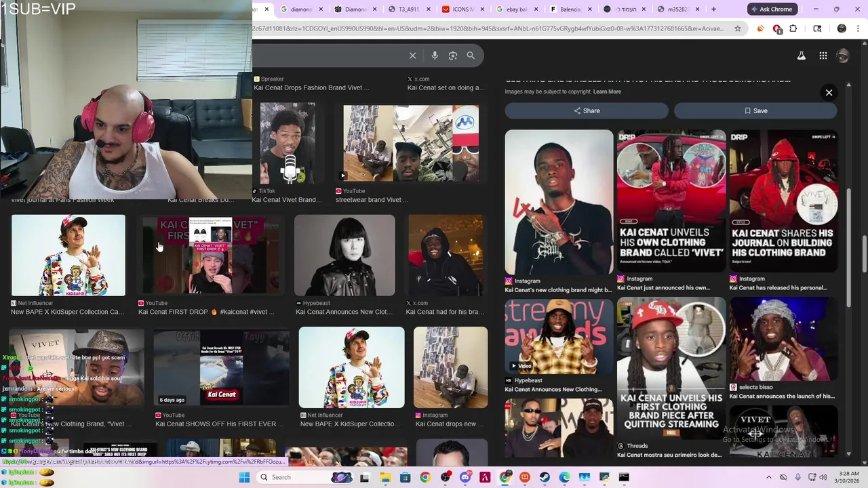The image size is (868, 488).
Task: Open Steam from the taskbar
Action: click(x=545, y=477)
